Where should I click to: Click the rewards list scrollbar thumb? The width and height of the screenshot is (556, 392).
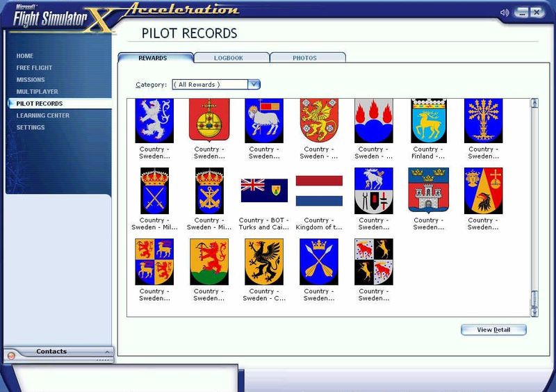pyautogui.click(x=534, y=299)
